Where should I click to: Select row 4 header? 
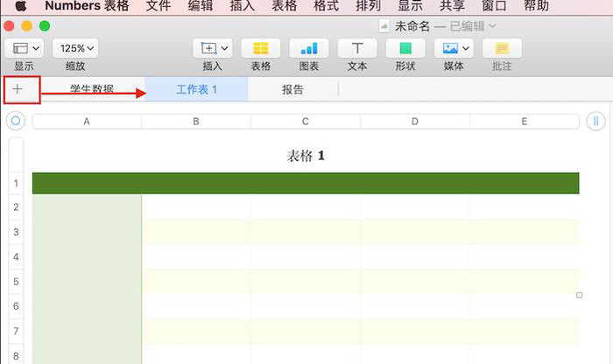(x=16, y=257)
